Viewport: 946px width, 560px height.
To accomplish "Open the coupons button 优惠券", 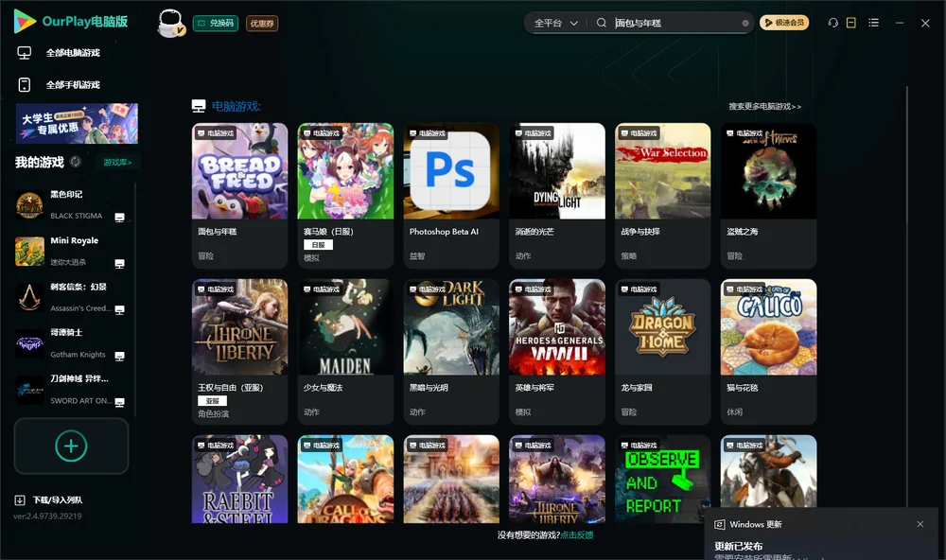I will click(x=262, y=23).
